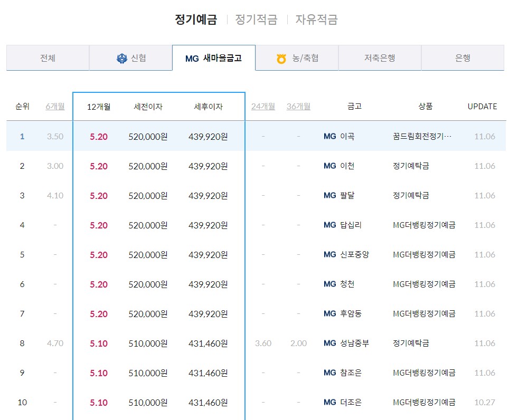Open 정기예탁금 product in 이천 row
This screenshot has width=509, height=420.
[x=411, y=166]
